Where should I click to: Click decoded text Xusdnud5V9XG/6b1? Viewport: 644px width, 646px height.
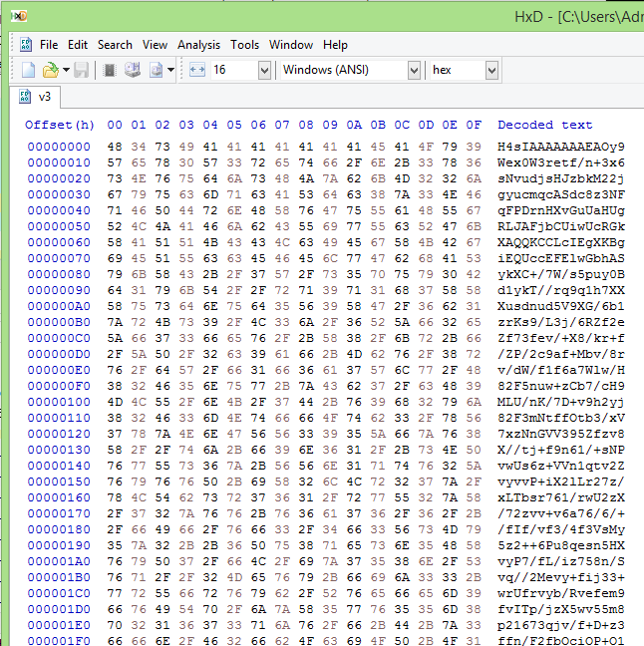click(x=561, y=306)
